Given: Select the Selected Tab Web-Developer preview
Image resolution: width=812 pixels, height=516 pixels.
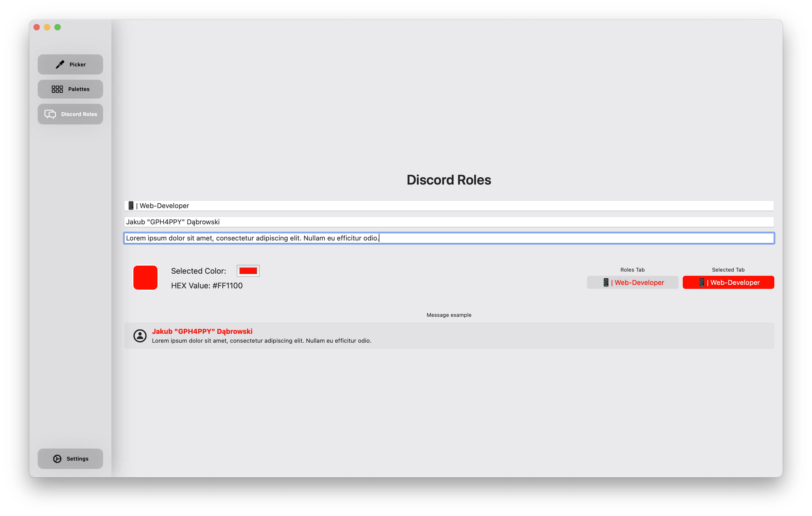Looking at the screenshot, I should point(728,282).
